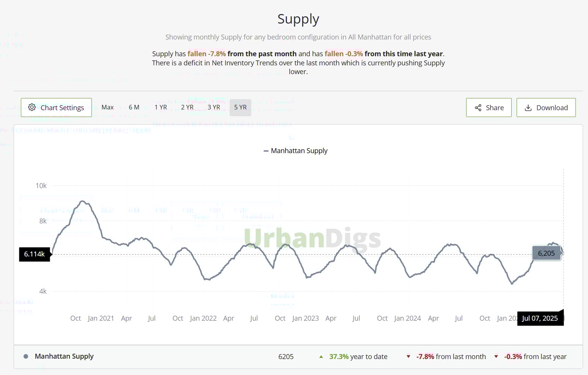588x375 pixels.
Task: Click the Jul 07, 2025 date marker
Action: 540,318
